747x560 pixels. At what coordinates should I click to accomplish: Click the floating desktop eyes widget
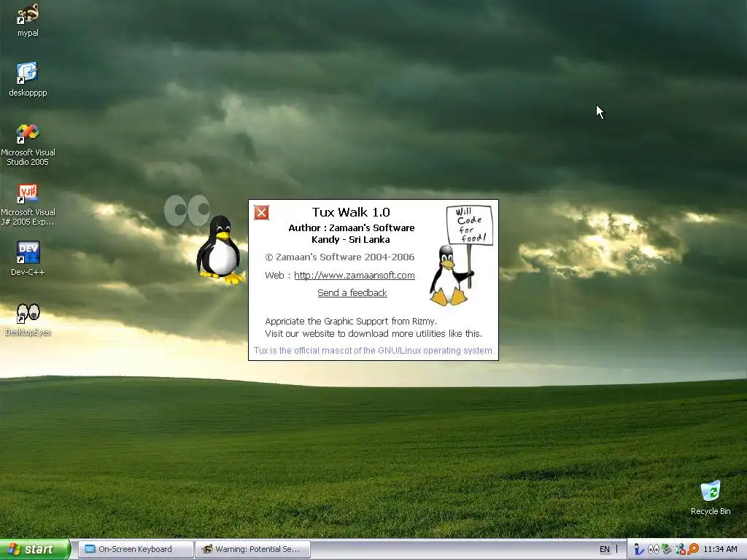(x=187, y=210)
